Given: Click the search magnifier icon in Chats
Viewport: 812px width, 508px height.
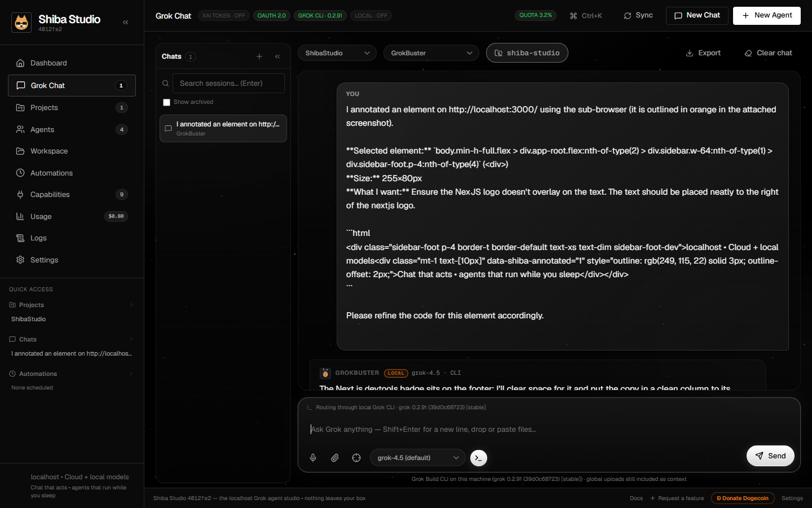Looking at the screenshot, I should click(x=166, y=84).
